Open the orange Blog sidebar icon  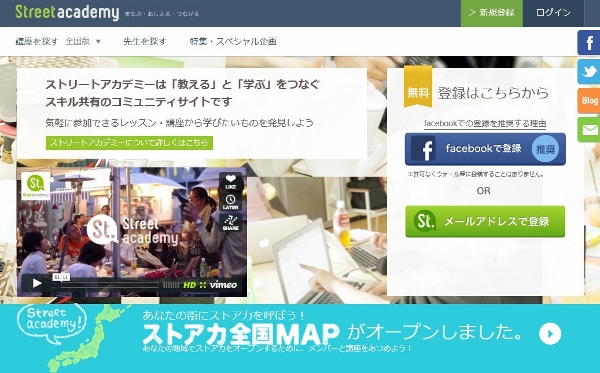point(589,100)
